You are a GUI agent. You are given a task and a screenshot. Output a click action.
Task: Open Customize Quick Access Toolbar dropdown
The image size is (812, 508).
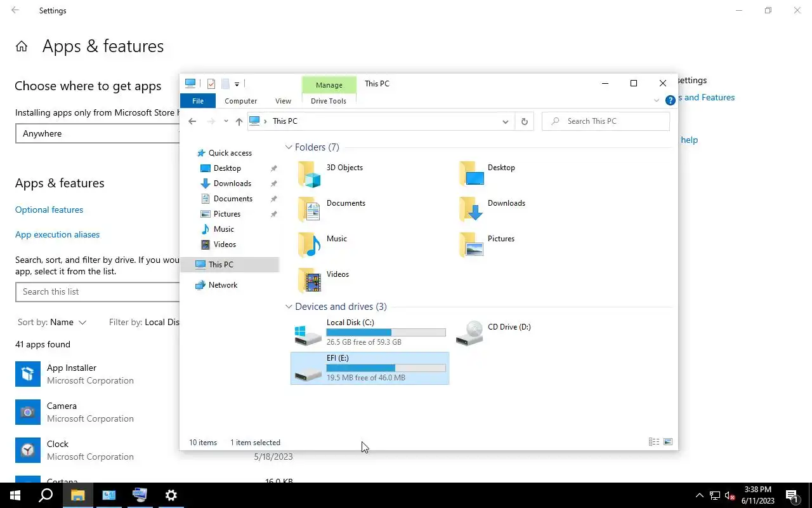237,84
